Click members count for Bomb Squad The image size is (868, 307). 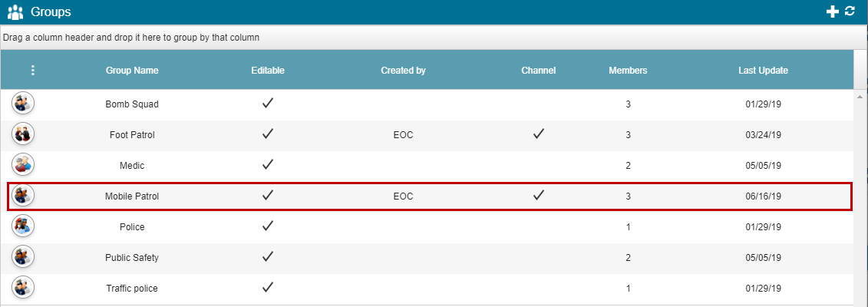click(629, 104)
